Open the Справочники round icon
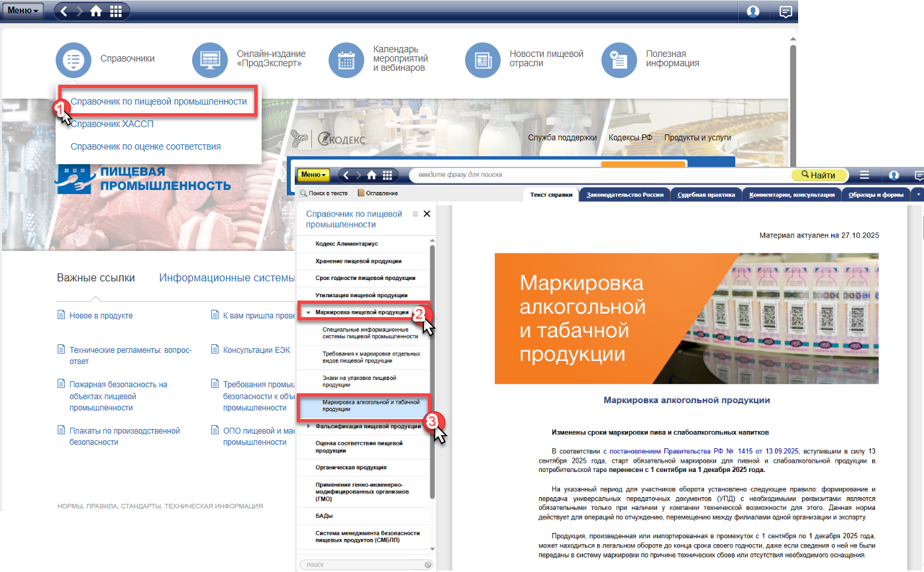This screenshot has height=572, width=924. coord(74,60)
